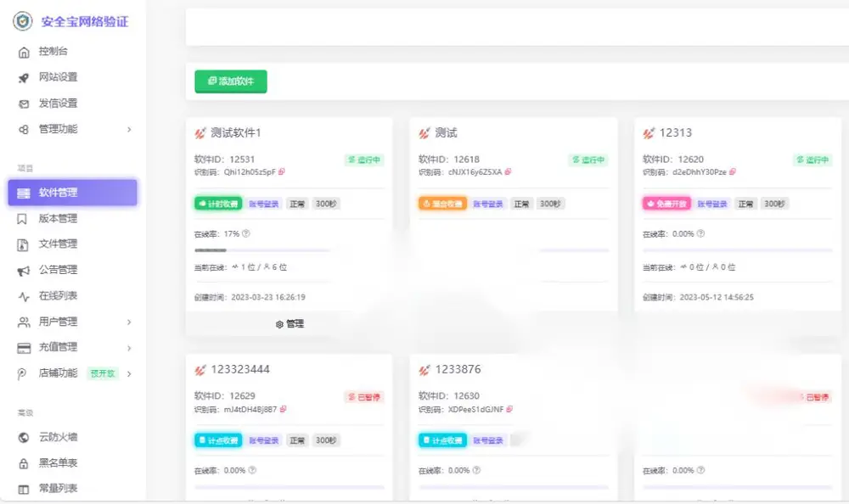Click 17% online rate progress bar
Image resolution: width=849 pixels, height=504 pixels.
coord(262,250)
